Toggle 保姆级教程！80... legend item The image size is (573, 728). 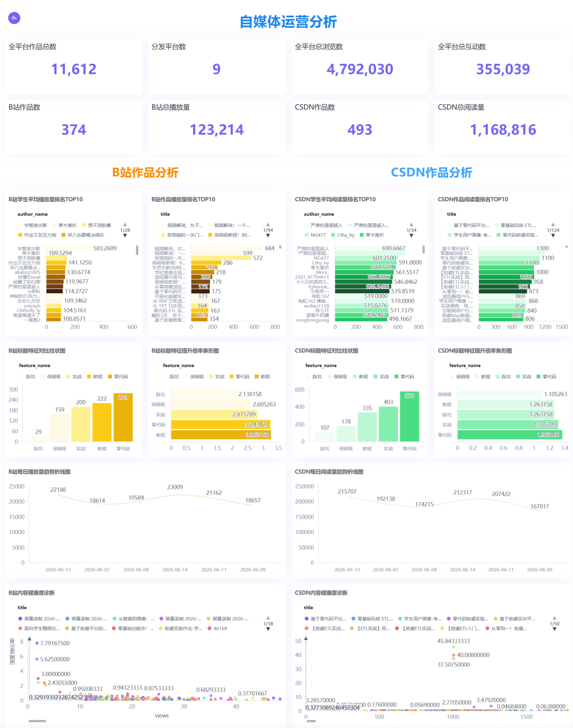(x=229, y=235)
